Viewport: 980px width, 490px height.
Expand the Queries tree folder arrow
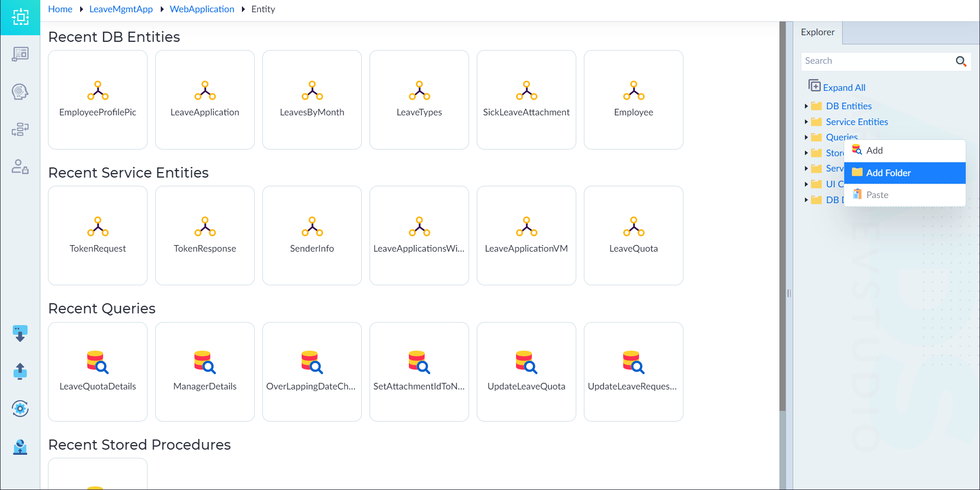tap(806, 137)
